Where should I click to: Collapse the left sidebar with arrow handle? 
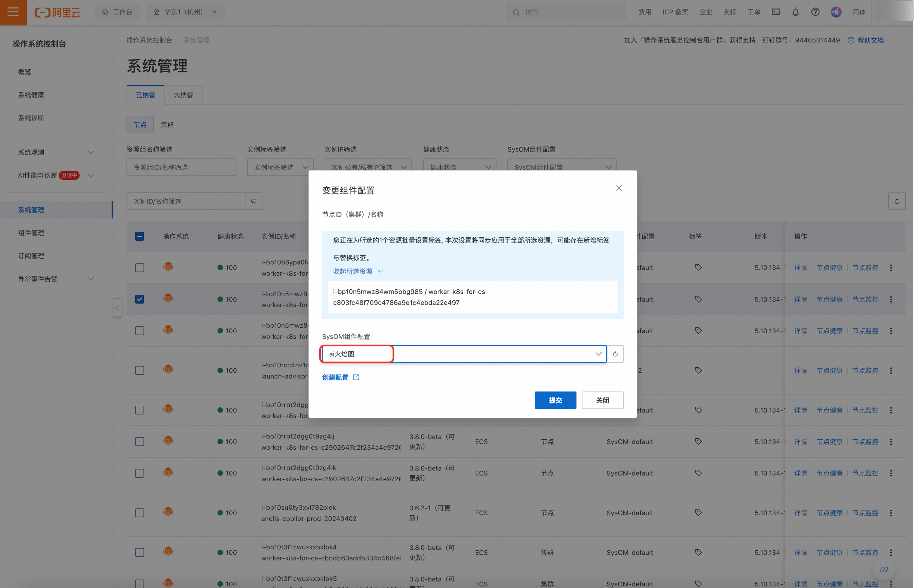point(117,308)
